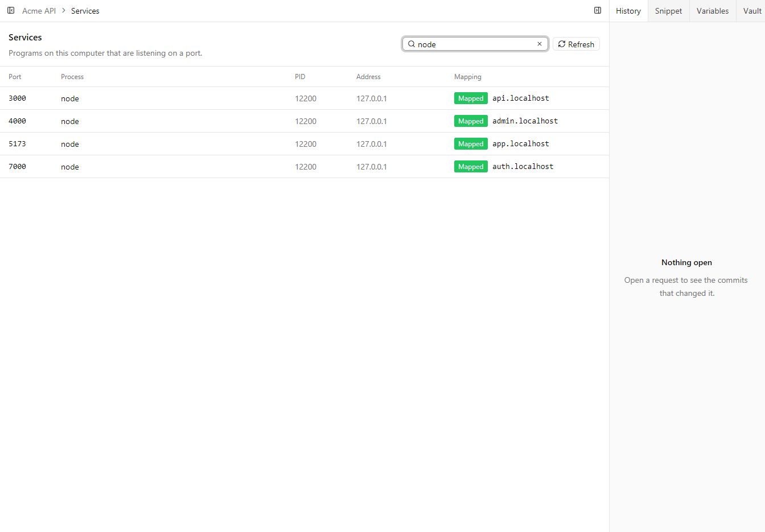Viewport: 765px width, 532px height.
Task: Click address 127.0.0.1 in port 7000 row
Action: coord(372,167)
